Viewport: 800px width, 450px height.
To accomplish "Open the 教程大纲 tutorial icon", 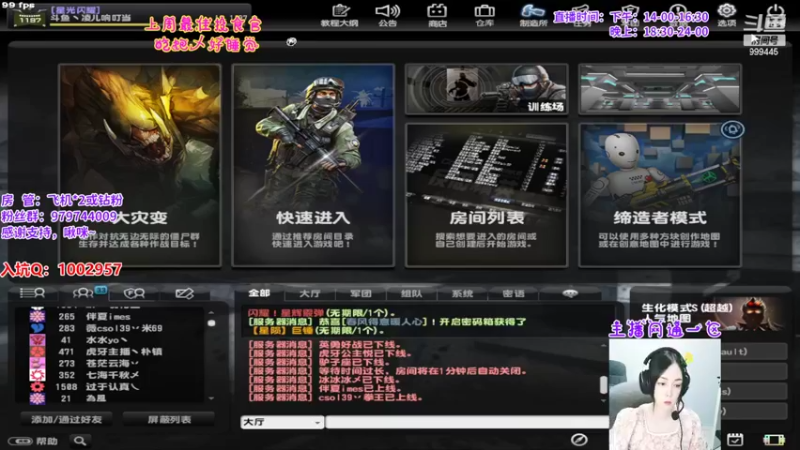I will pos(339,15).
